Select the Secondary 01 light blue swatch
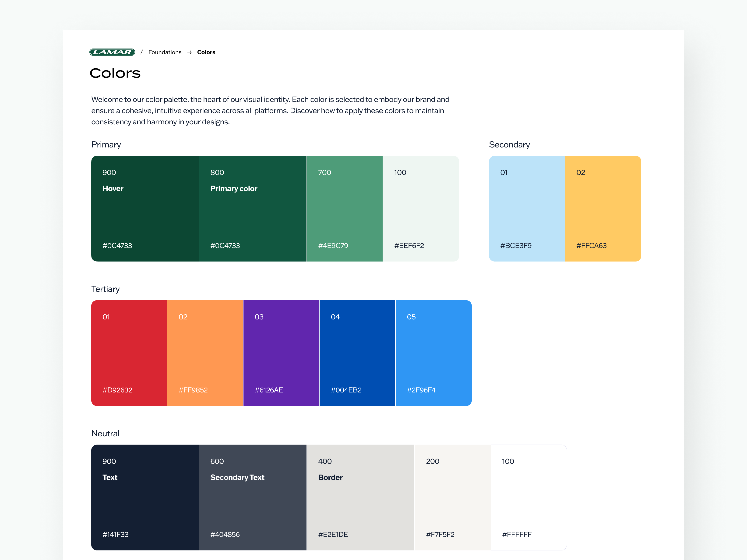This screenshot has height=560, width=747. coord(527,208)
